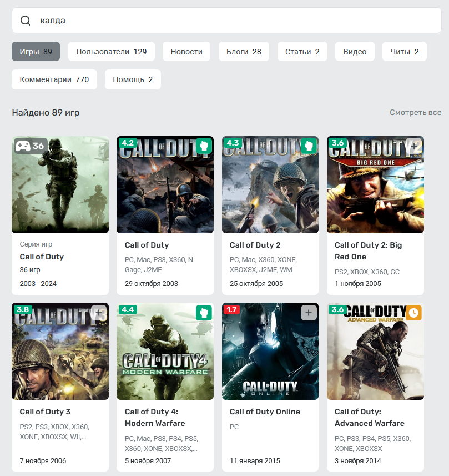Click the 3.6 rating badge on Big Red One

click(337, 143)
